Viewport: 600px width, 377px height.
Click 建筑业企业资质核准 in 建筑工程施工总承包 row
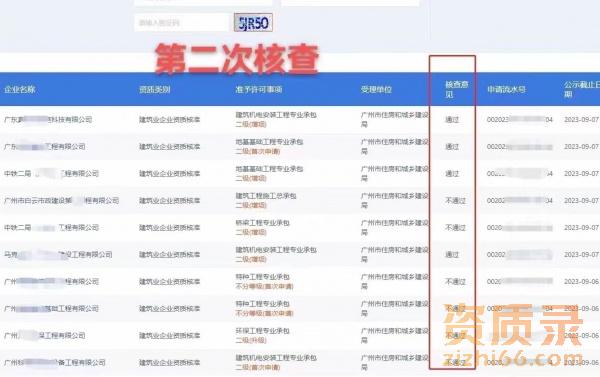tap(170, 201)
